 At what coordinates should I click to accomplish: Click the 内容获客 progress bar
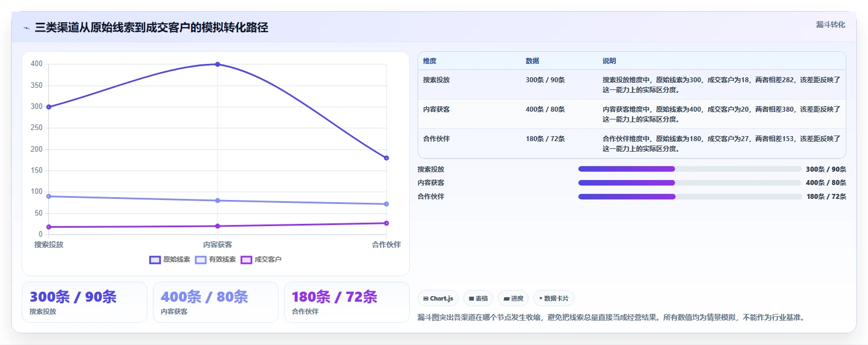(x=690, y=183)
